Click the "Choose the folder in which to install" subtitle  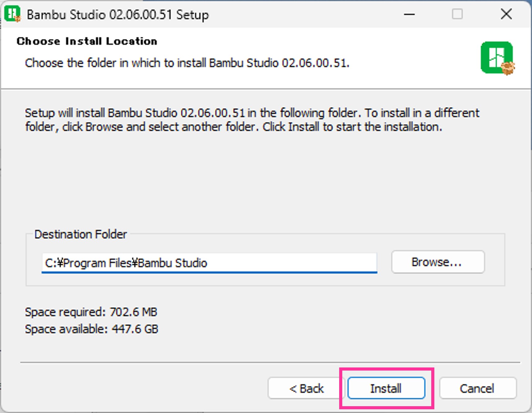pyautogui.click(x=187, y=63)
